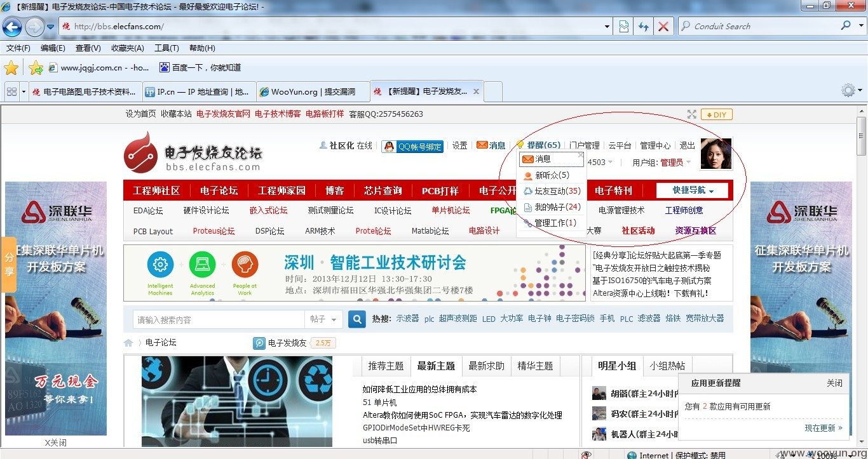This screenshot has height=459, width=868.
Task: Click the elecfans forum logo
Action: point(193,152)
